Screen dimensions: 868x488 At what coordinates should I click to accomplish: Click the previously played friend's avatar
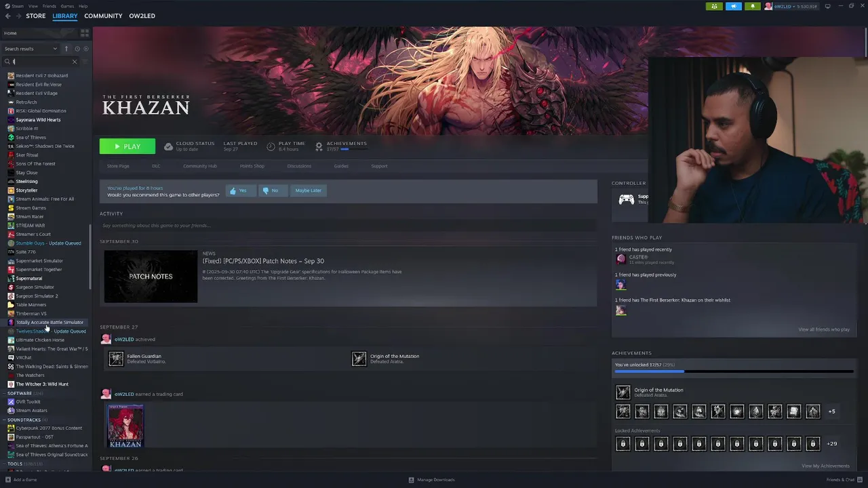point(620,285)
